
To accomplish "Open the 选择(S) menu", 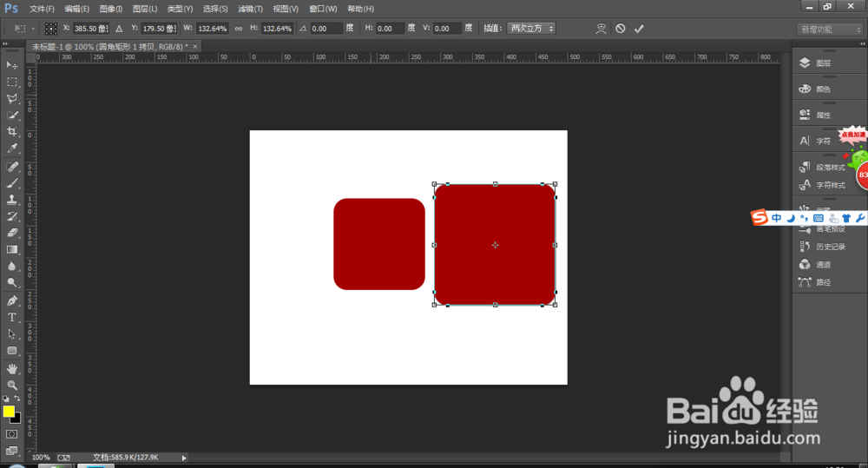I will click(215, 9).
